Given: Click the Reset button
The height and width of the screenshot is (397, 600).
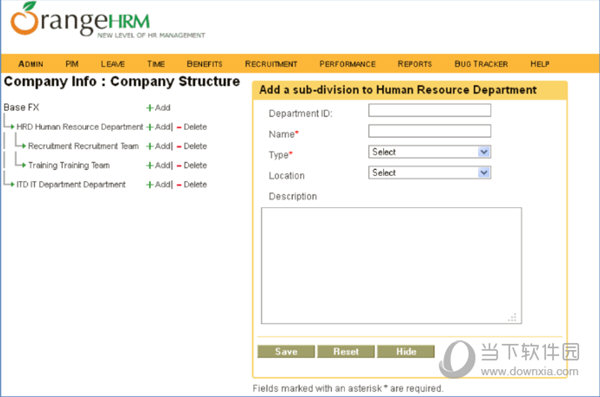Looking at the screenshot, I should (x=346, y=351).
